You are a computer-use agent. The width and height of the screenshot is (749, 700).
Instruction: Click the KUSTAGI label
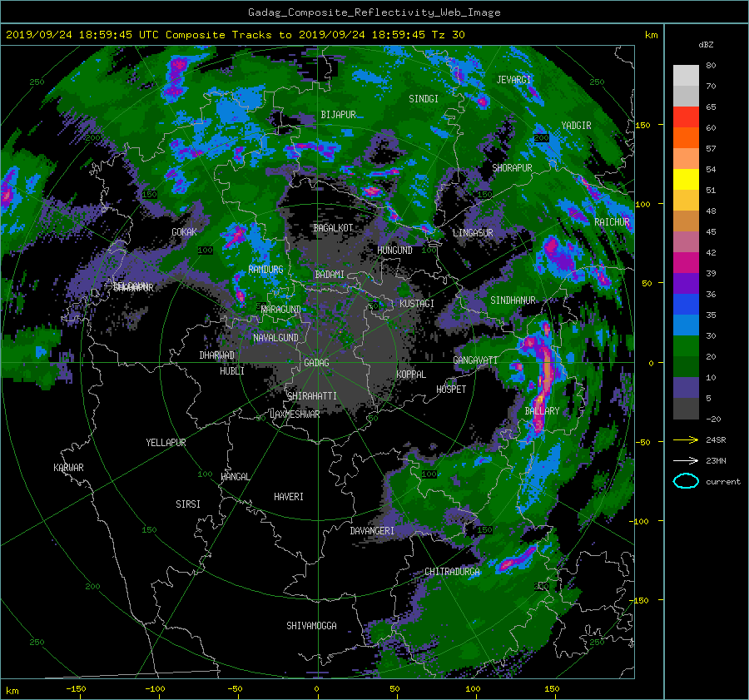417,304
